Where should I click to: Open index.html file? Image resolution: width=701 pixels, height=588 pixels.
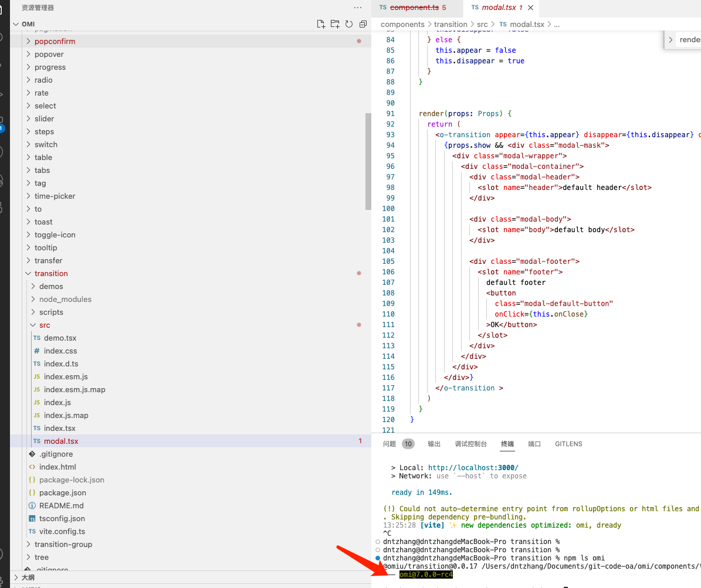click(57, 467)
